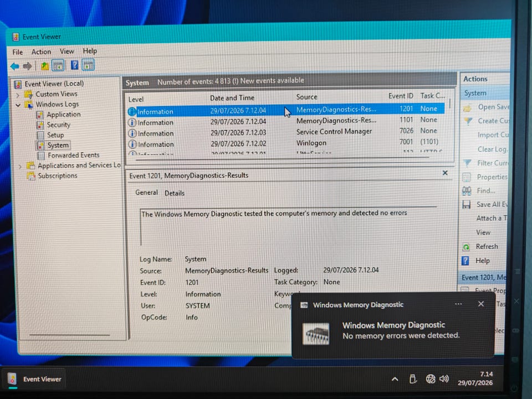Viewport: 532px width, 399px height.
Task: Click info icon of the Winlogon row
Action: (x=132, y=144)
